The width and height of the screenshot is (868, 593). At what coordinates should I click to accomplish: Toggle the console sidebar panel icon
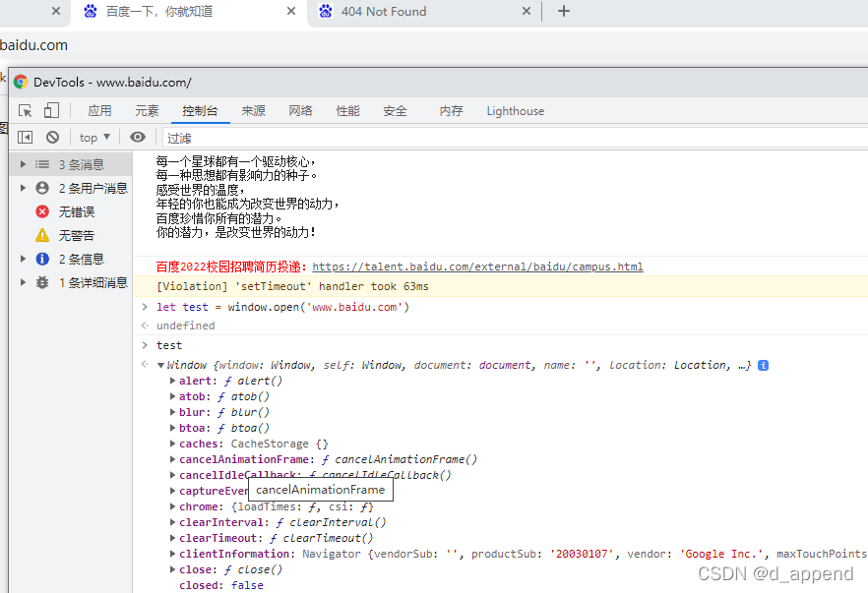pos(25,138)
